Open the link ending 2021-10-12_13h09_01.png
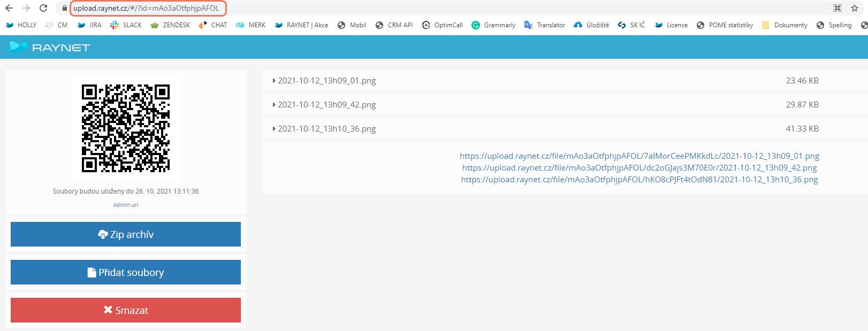The width and height of the screenshot is (868, 331). pos(639,156)
